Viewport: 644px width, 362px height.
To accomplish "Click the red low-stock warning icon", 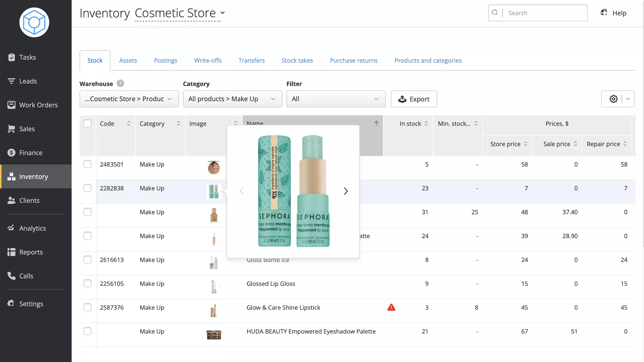I will (391, 307).
